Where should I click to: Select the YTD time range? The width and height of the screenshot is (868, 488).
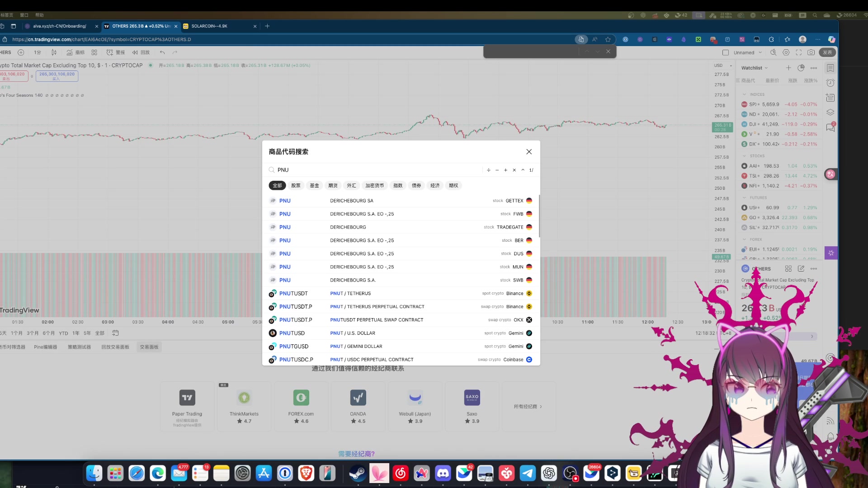pyautogui.click(x=63, y=333)
